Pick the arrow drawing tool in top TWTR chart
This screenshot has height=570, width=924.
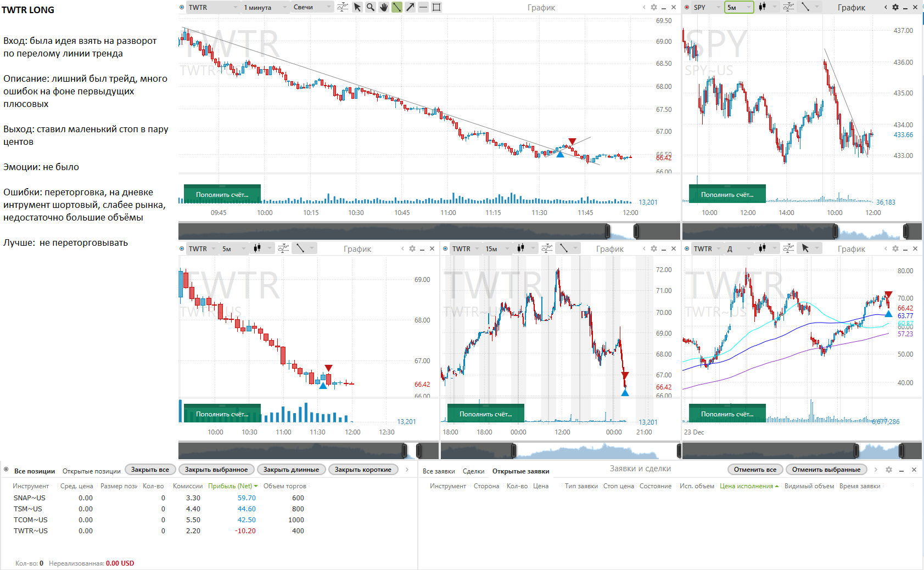pyautogui.click(x=410, y=7)
